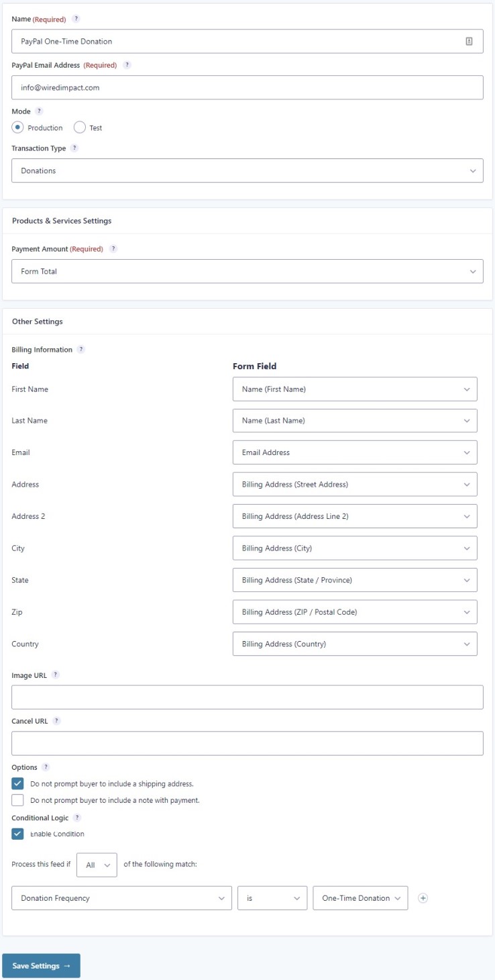Click the Save Settings button
This screenshot has height=980, width=495.
pyautogui.click(x=41, y=966)
